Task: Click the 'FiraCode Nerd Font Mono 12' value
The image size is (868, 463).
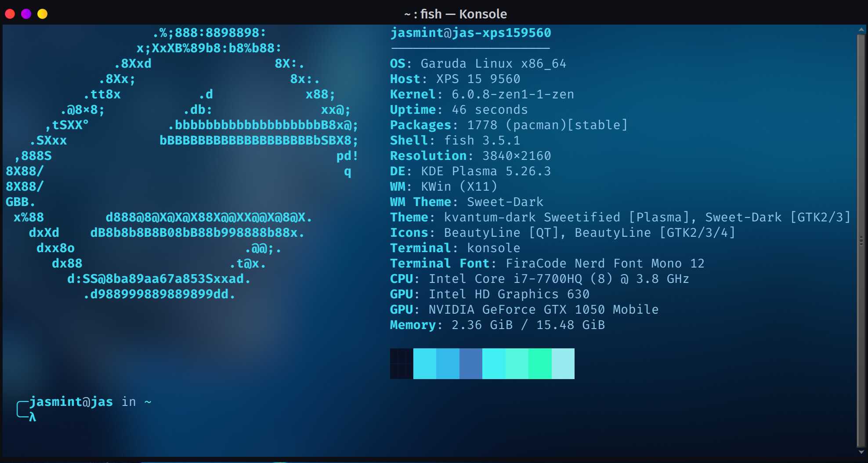Action: [605, 264]
